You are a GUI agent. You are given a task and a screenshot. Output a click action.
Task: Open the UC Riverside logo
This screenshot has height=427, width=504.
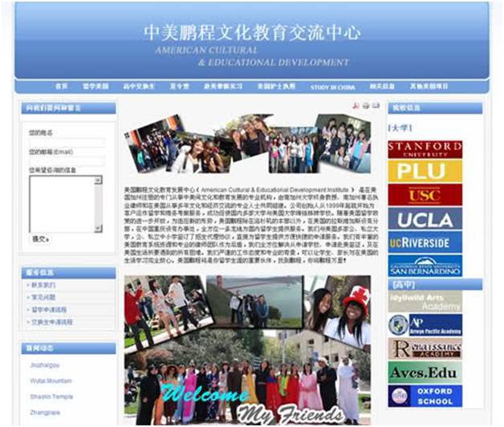pos(425,242)
